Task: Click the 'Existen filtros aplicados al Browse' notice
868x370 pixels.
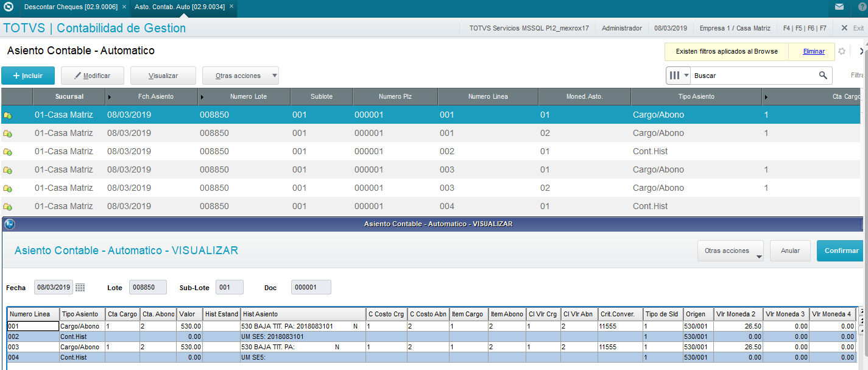Action: pos(727,52)
